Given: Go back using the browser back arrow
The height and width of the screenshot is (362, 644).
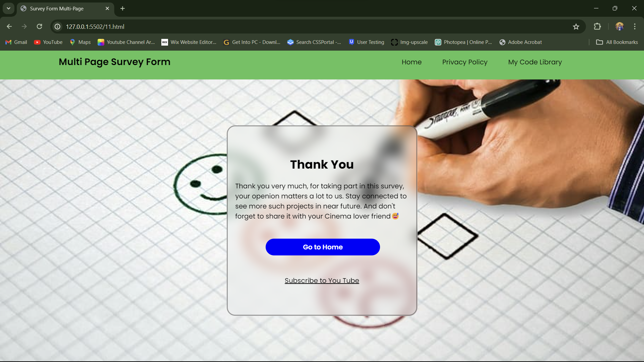Looking at the screenshot, I should tap(9, 26).
